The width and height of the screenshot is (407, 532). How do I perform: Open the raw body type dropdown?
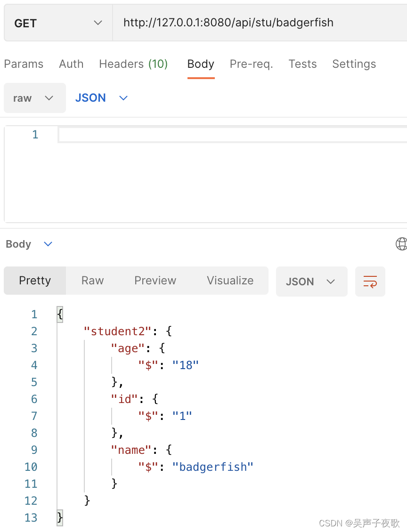point(35,98)
